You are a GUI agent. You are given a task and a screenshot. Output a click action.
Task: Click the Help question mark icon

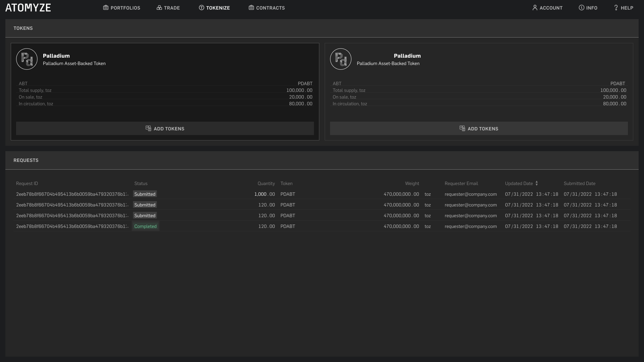coord(616,8)
